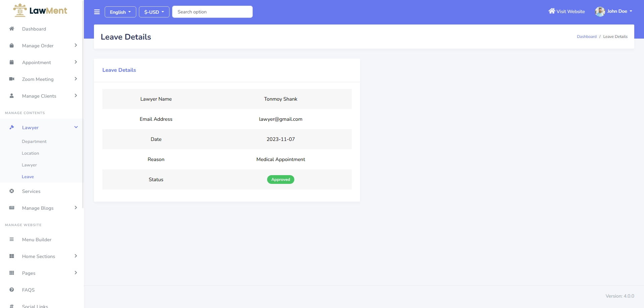Click the Lawyer gavel icon
The image size is (644, 308).
coord(12,127)
